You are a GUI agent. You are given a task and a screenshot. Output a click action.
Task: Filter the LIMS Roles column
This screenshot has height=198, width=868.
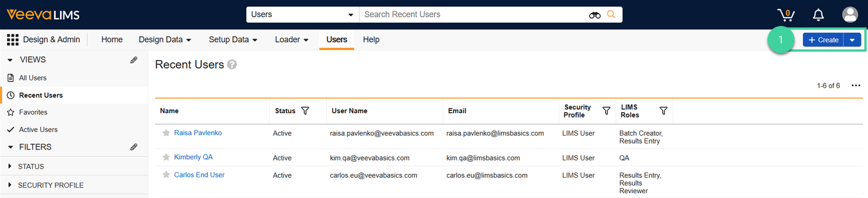click(x=663, y=111)
